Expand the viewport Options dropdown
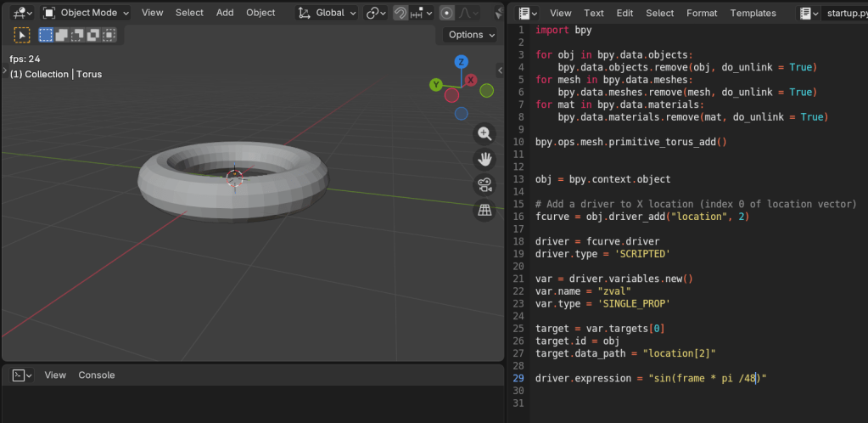The image size is (868, 423). pyautogui.click(x=472, y=35)
